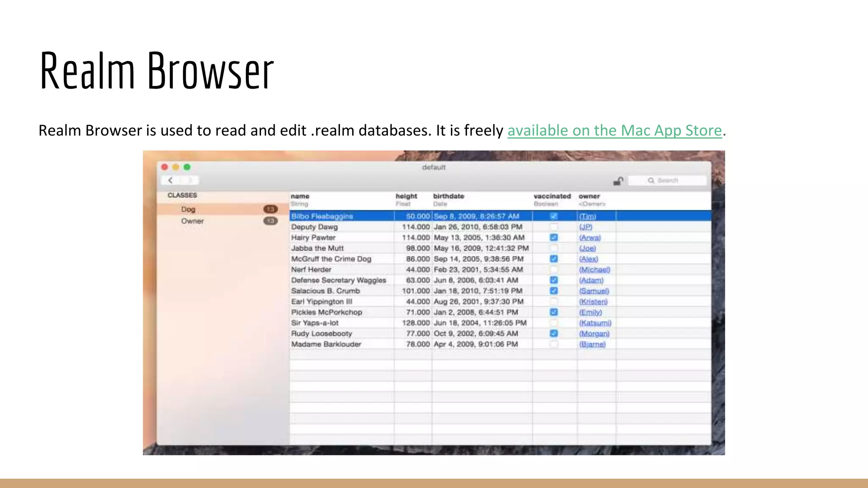This screenshot has height=488, width=868.
Task: Select the Salacious B. Crumb cell
Action: tap(342, 291)
